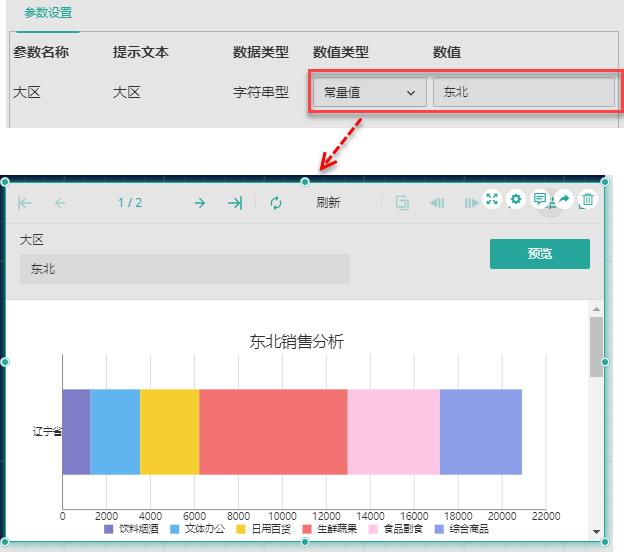The height and width of the screenshot is (552, 624).
Task: Click scrollbar down arrow in report
Action: pos(596,532)
